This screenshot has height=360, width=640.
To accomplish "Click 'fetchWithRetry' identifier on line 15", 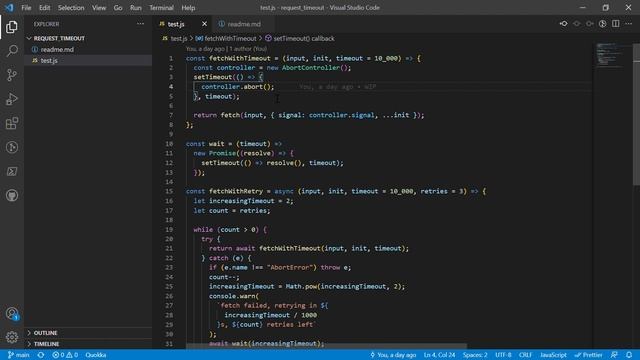I will coord(236,191).
